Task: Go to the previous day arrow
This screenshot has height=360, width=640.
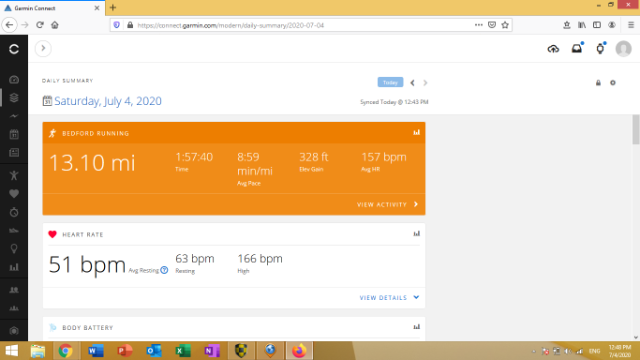Action: point(412,83)
